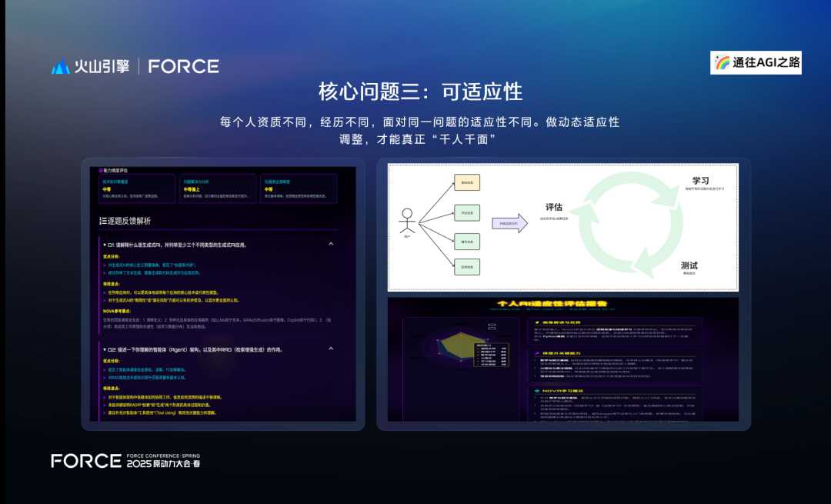Click the 通往AGI之路 rainbow badge
The width and height of the screenshot is (831, 504).
coord(756,62)
